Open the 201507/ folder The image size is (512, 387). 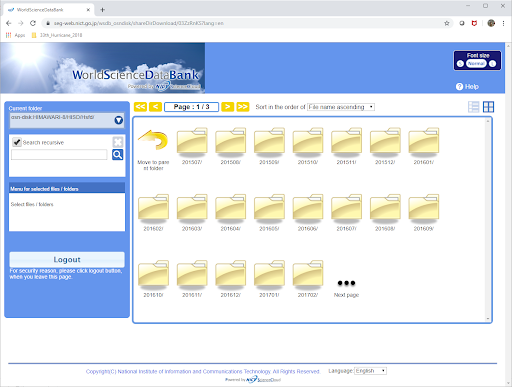point(192,142)
